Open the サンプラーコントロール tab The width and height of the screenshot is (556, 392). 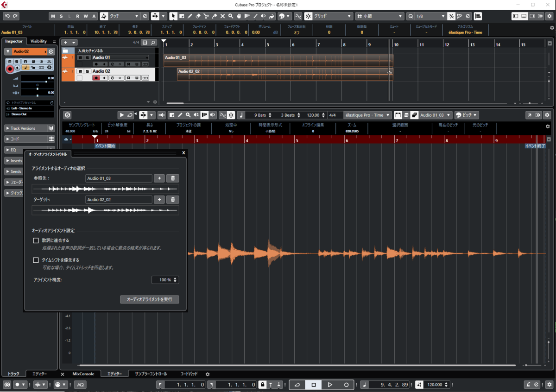coord(151,374)
